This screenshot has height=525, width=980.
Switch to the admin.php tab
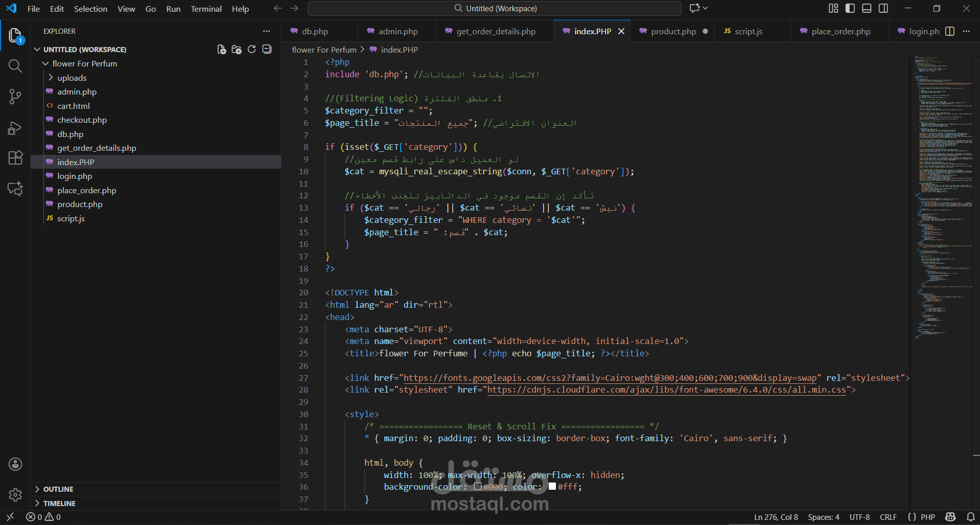click(398, 31)
